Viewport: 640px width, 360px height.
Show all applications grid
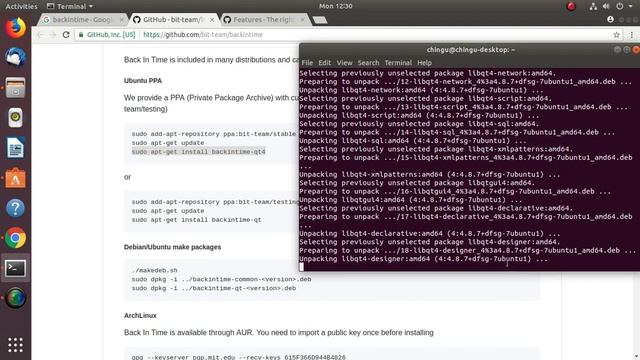tap(16, 345)
